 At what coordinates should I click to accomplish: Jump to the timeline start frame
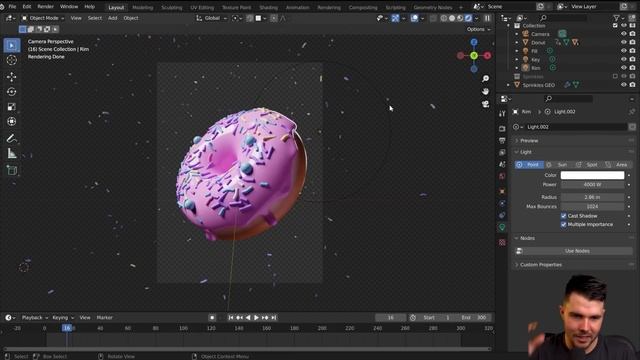pos(231,318)
